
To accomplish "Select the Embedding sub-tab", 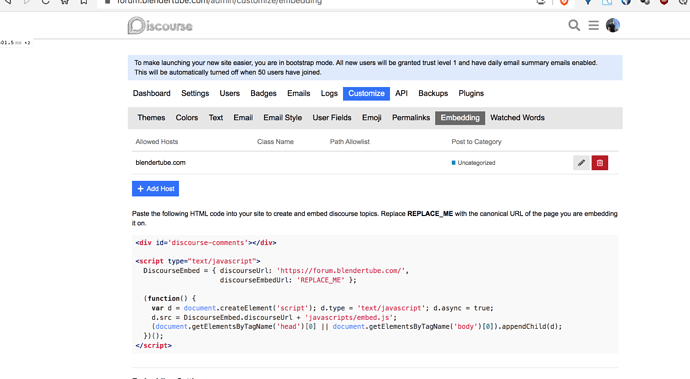I will click(x=460, y=118).
